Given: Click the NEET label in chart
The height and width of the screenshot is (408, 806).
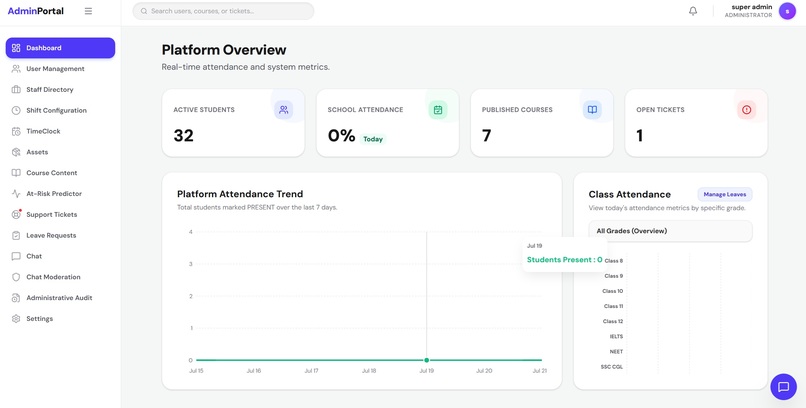Looking at the screenshot, I should pos(616,352).
